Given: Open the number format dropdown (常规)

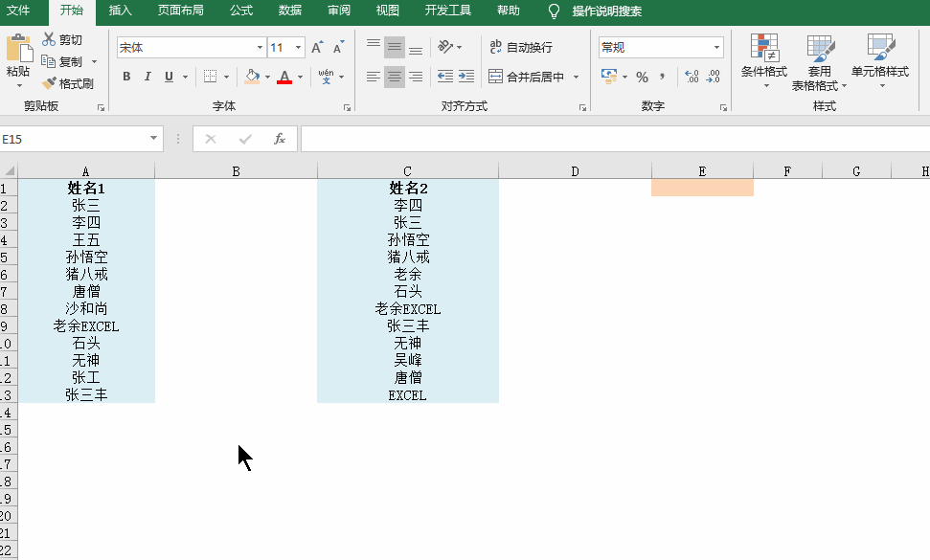Looking at the screenshot, I should [x=716, y=48].
